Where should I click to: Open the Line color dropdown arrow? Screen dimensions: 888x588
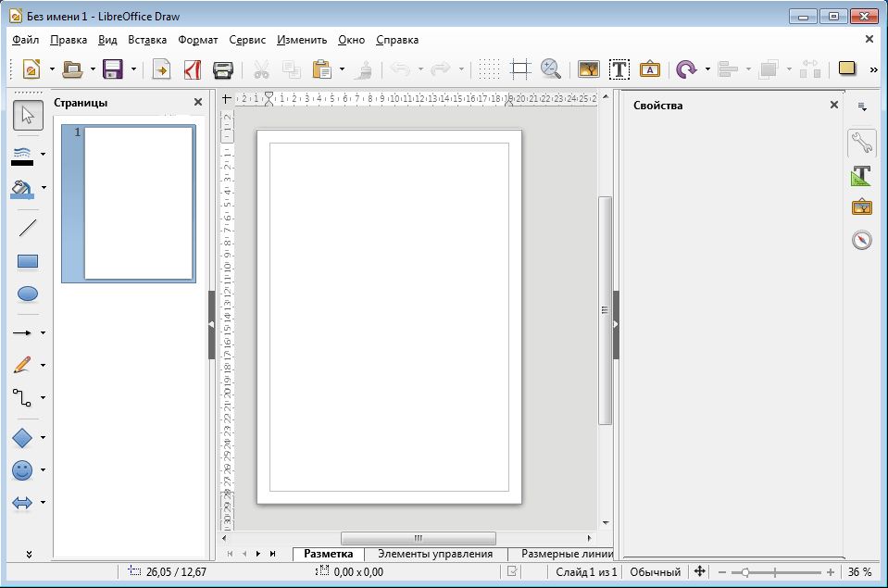(x=43, y=154)
